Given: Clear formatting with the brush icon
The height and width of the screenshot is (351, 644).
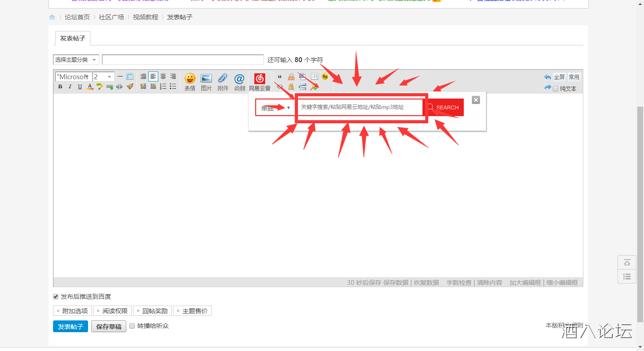Looking at the screenshot, I should [x=130, y=86].
